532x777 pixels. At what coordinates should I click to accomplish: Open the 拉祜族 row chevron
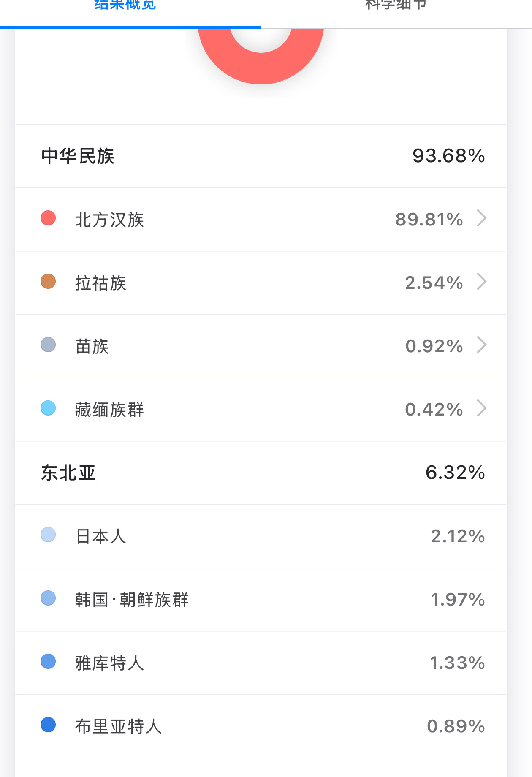(481, 282)
